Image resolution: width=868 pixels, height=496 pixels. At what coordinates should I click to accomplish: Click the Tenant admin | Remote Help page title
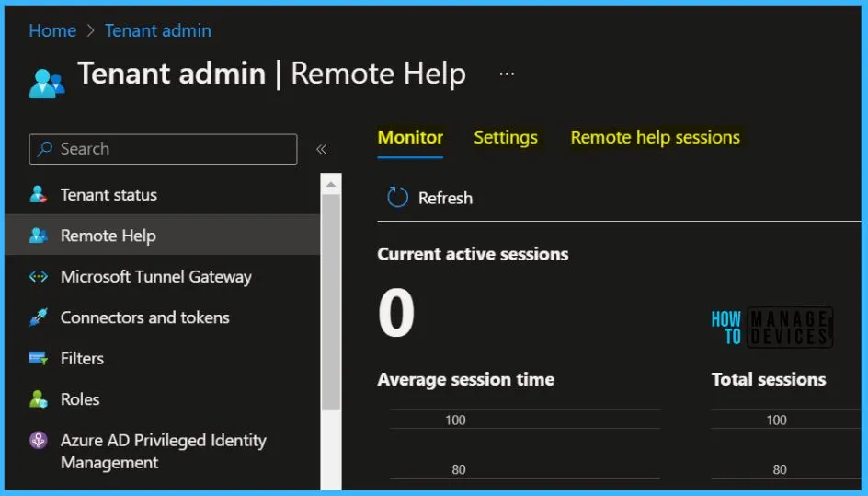pyautogui.click(x=272, y=74)
